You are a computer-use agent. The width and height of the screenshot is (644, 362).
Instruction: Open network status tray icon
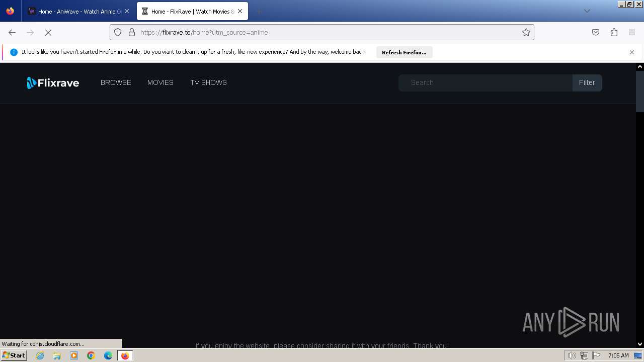tap(584, 355)
